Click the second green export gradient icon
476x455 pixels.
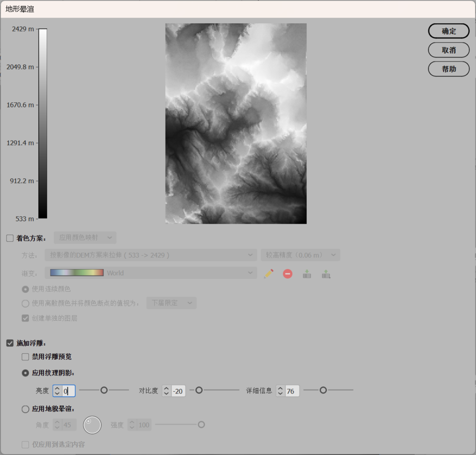(x=326, y=273)
